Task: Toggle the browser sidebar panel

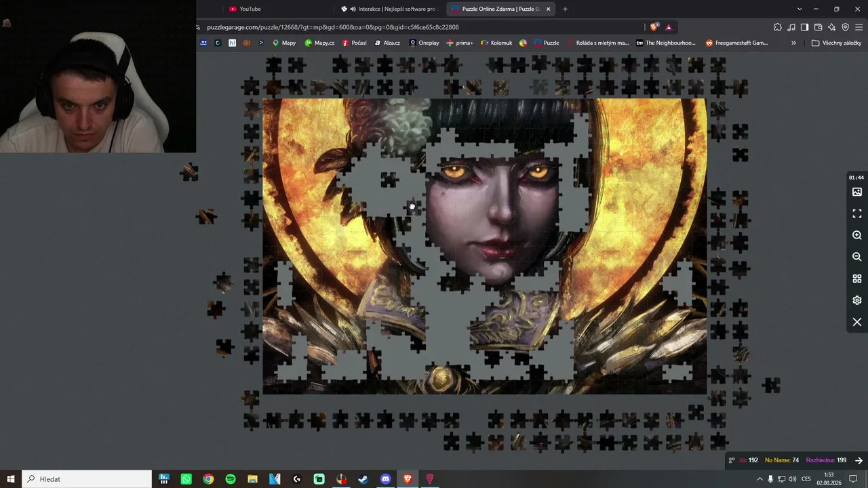Action: pyautogui.click(x=804, y=27)
